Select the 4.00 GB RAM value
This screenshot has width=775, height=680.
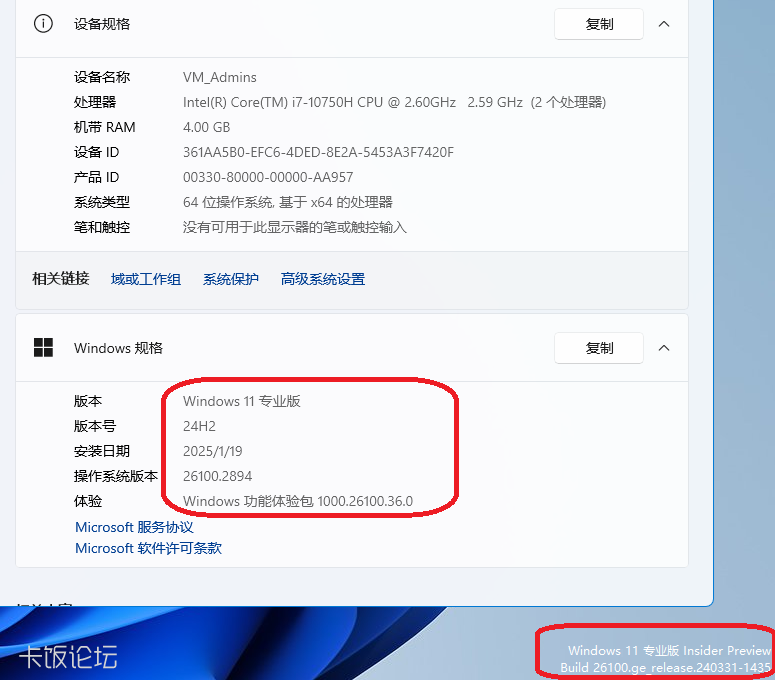(x=207, y=128)
